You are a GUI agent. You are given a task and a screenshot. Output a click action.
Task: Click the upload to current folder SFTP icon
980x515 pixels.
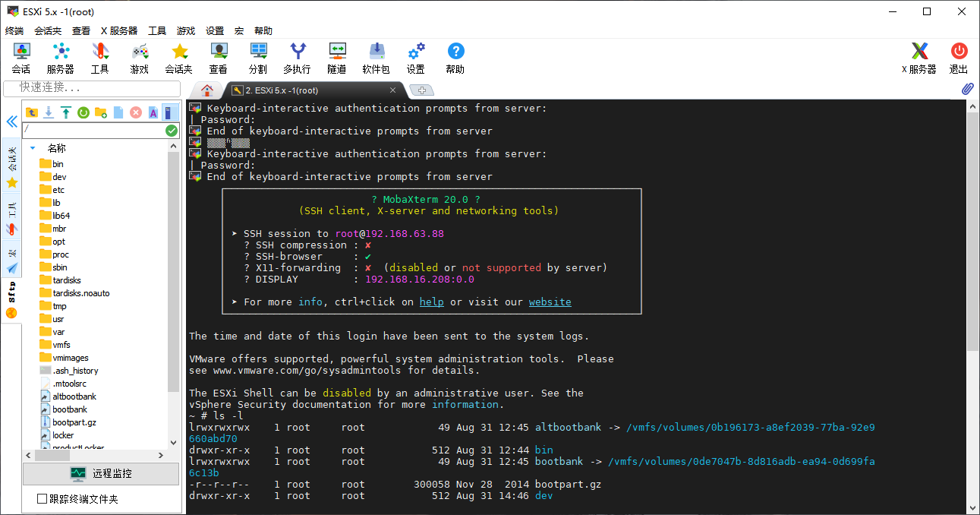point(66,112)
